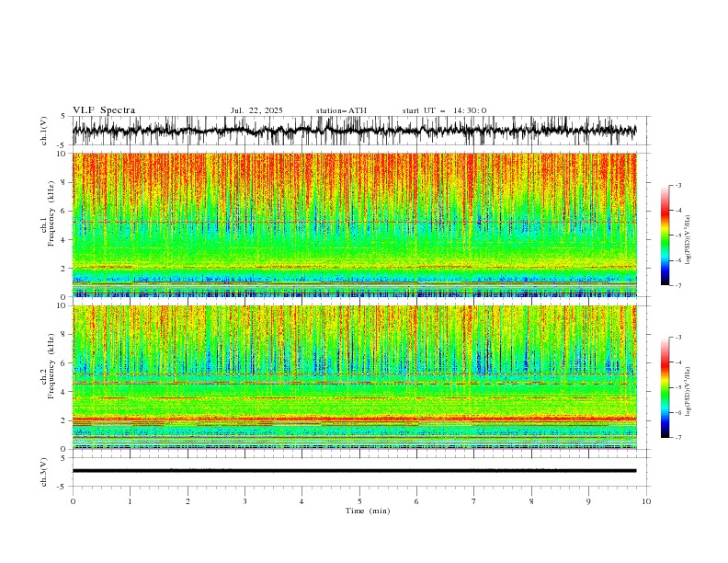Click the ch.2 PSD color scale bar
This screenshot has height=563, width=728.
coord(665,387)
